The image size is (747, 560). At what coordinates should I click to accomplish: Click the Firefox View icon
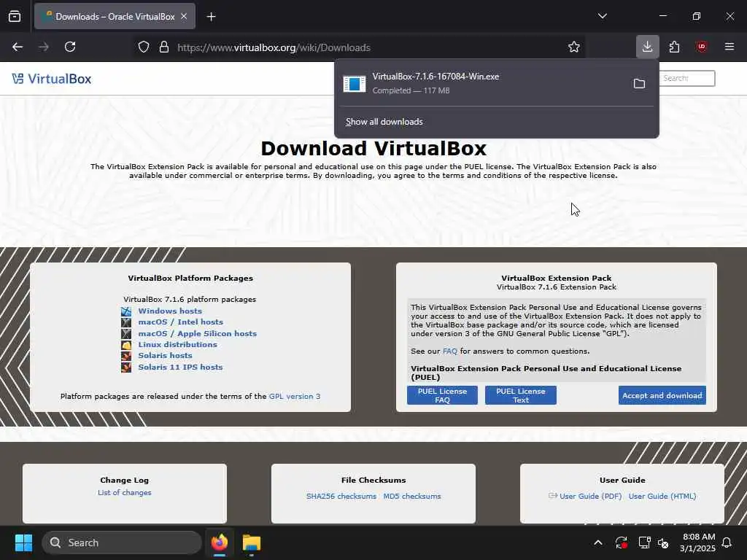15,16
